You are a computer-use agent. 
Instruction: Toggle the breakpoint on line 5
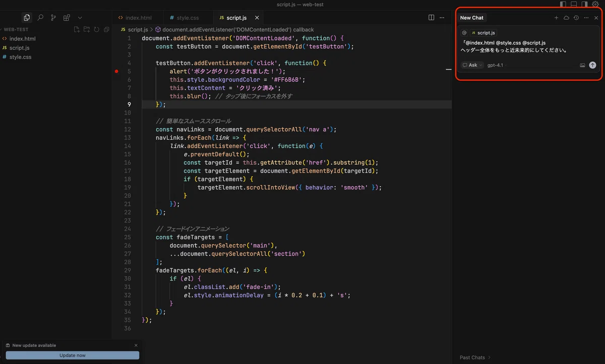tap(116, 72)
